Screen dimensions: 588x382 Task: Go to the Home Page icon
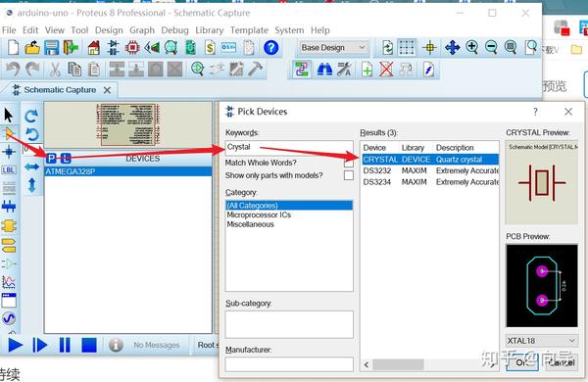click(94, 48)
